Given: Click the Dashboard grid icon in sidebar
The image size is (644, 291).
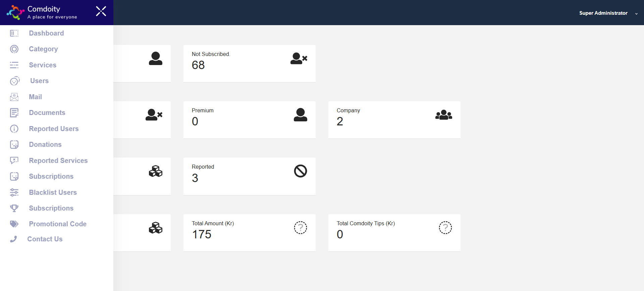Looking at the screenshot, I should [14, 33].
